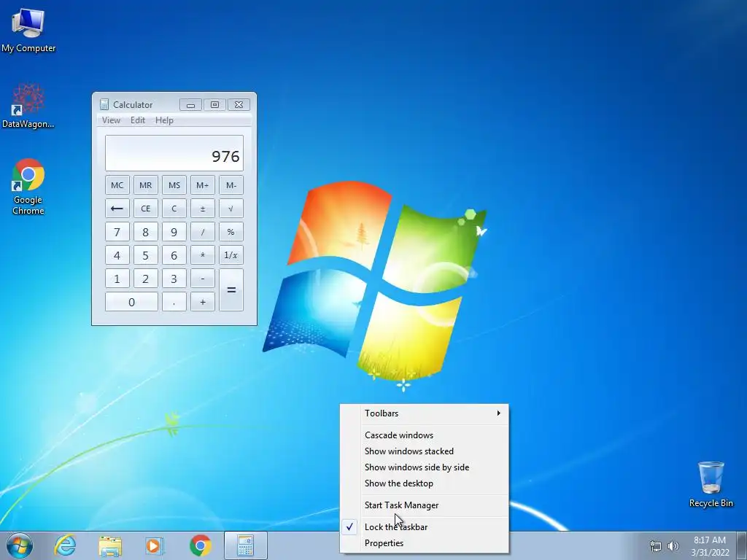Open Windows Explorer folder icon in taskbar
The height and width of the screenshot is (560, 747).
[x=110, y=545]
